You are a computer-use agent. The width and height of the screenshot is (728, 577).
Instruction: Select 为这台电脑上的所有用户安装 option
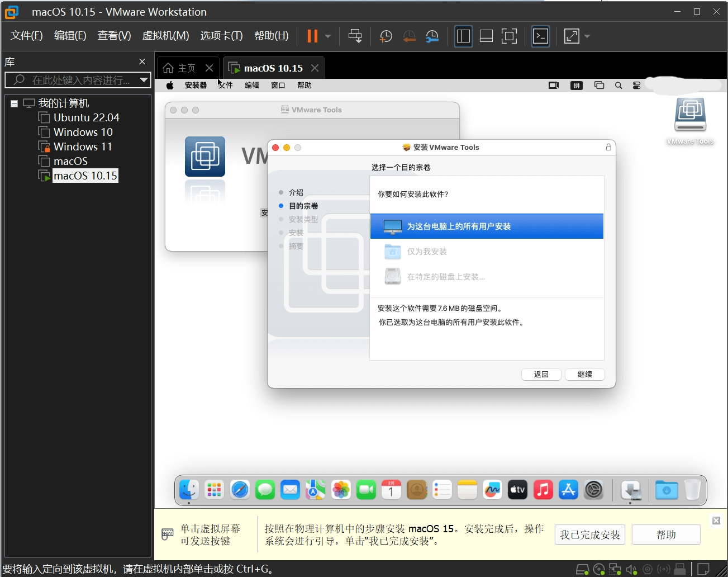tap(487, 226)
